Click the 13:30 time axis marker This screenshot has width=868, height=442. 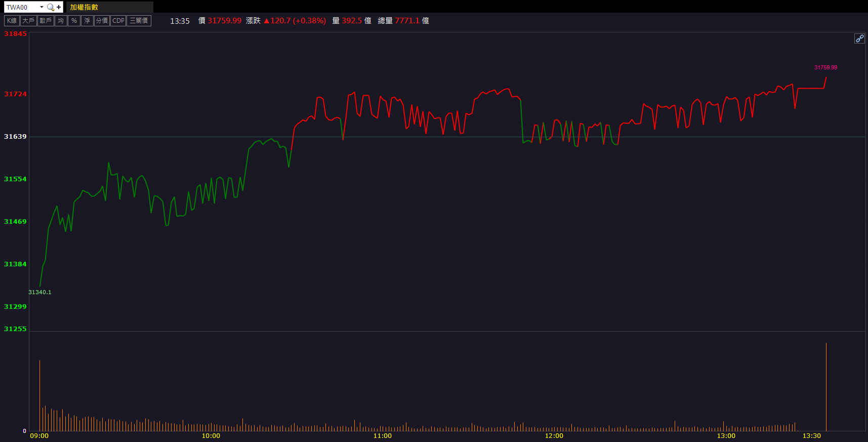[x=812, y=436]
